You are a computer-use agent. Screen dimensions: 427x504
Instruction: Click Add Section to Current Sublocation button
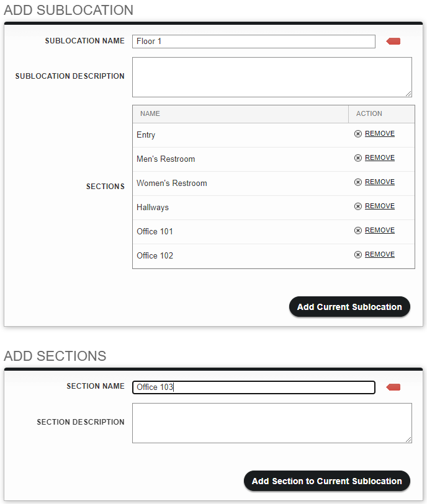click(x=327, y=481)
